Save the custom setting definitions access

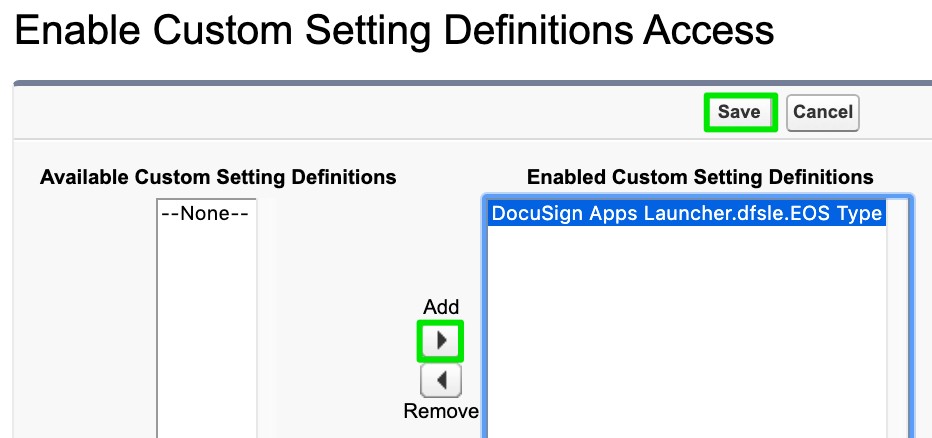coord(739,112)
